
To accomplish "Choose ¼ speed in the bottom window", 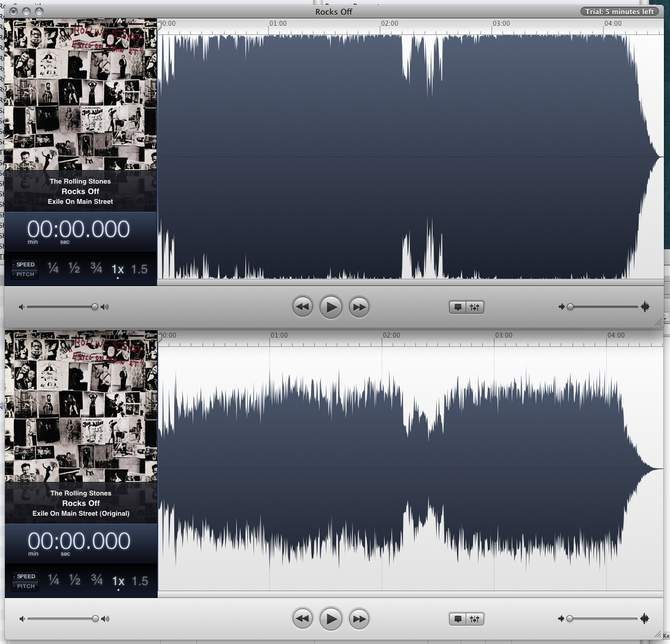I will pos(54,581).
